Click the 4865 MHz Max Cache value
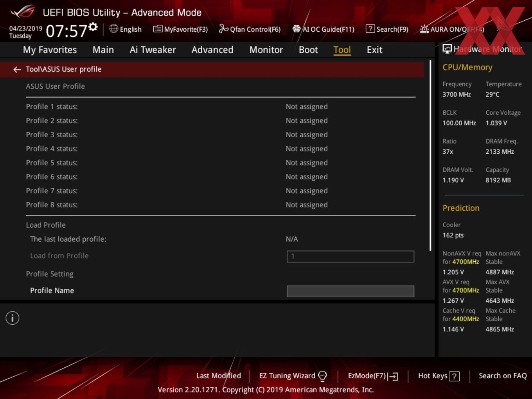The width and height of the screenshot is (532, 399). pos(500,329)
